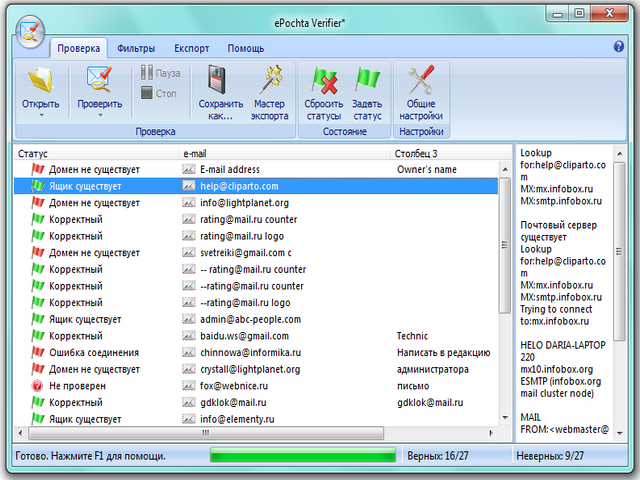The height and width of the screenshot is (480, 640).
Task: Click Ошибка соединения status text
Action: 94,353
